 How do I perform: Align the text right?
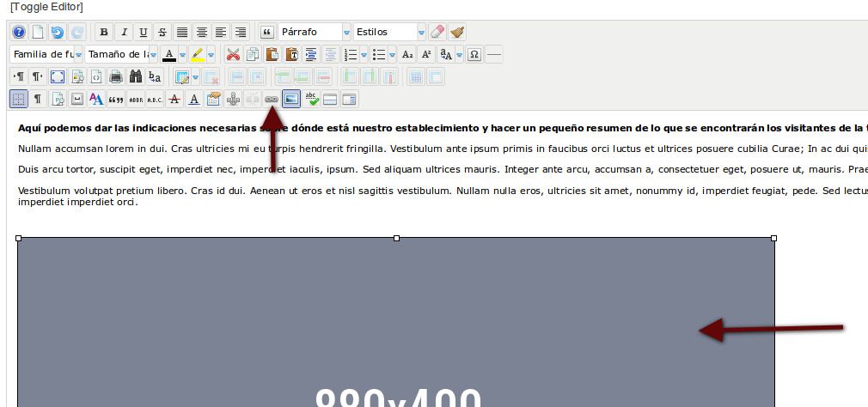tap(240, 32)
